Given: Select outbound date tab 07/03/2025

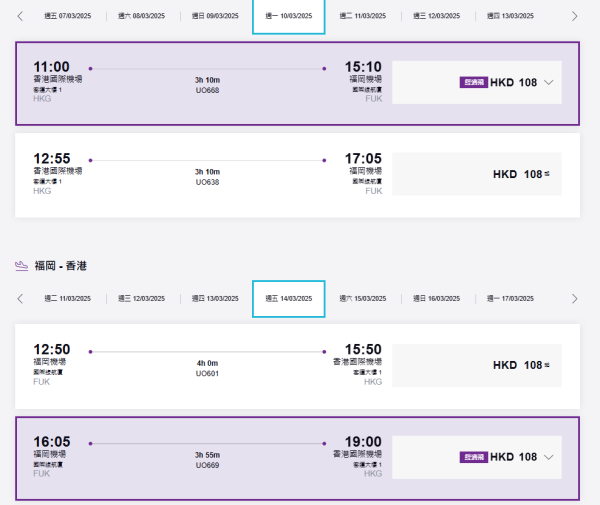Looking at the screenshot, I should point(68,16).
